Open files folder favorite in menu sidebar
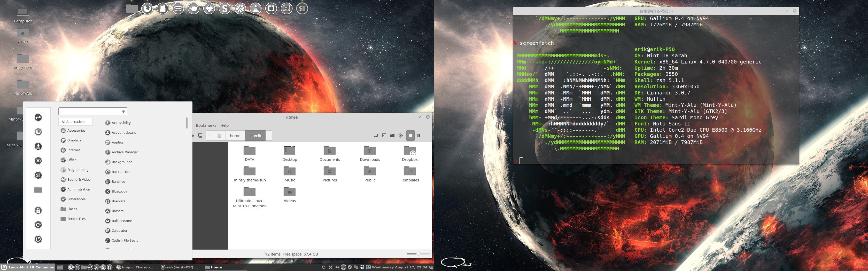Viewport: 868px width, 271px height. (38, 189)
